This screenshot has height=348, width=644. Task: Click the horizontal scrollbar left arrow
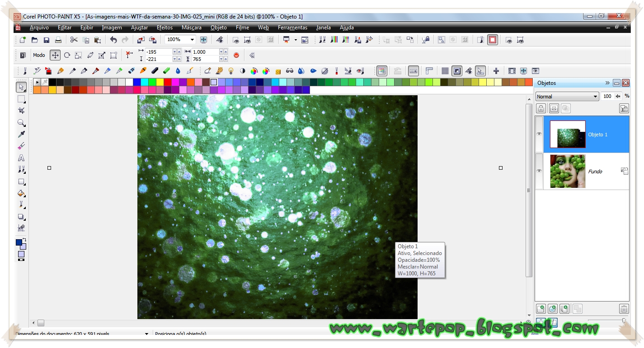click(x=33, y=323)
